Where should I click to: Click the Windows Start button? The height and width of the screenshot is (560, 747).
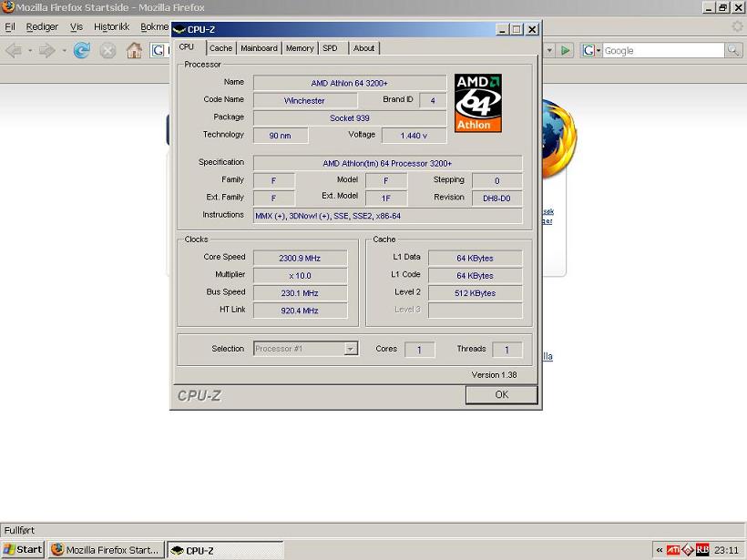coord(23,550)
